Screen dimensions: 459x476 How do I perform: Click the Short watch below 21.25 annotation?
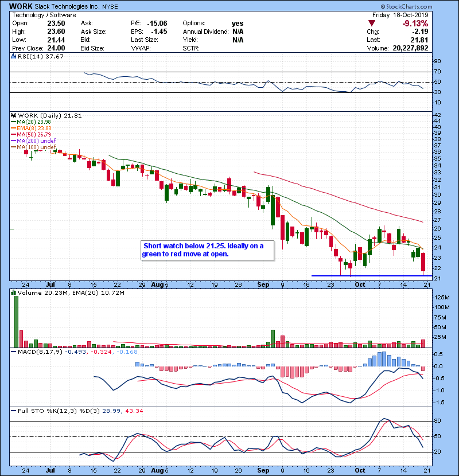(x=208, y=251)
